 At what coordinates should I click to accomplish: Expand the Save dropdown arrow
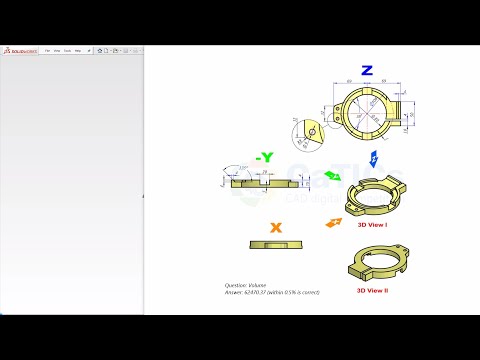point(130,51)
